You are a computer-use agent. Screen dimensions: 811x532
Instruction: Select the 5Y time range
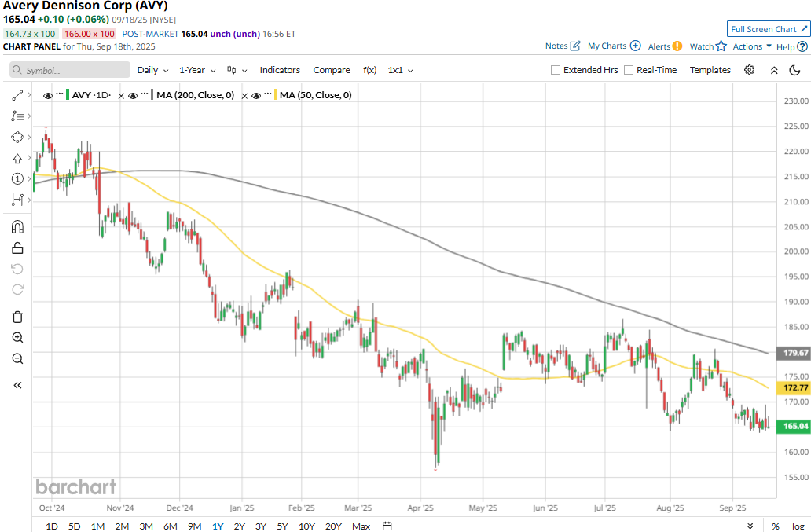(282, 526)
